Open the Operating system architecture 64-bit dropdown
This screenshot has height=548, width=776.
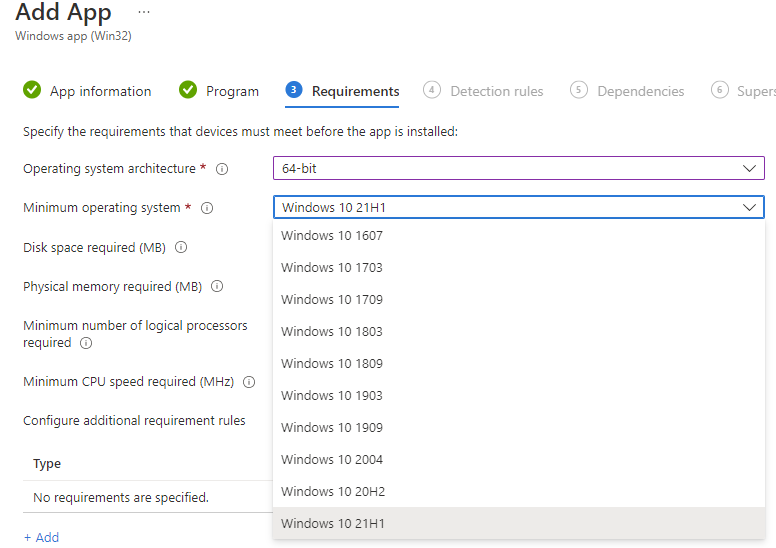pyautogui.click(x=519, y=168)
